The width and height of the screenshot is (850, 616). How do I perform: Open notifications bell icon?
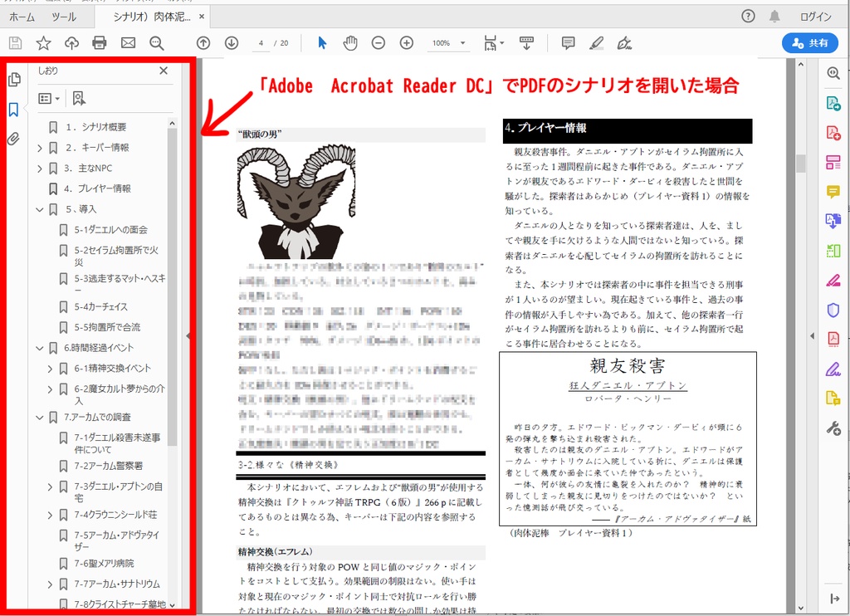(774, 17)
